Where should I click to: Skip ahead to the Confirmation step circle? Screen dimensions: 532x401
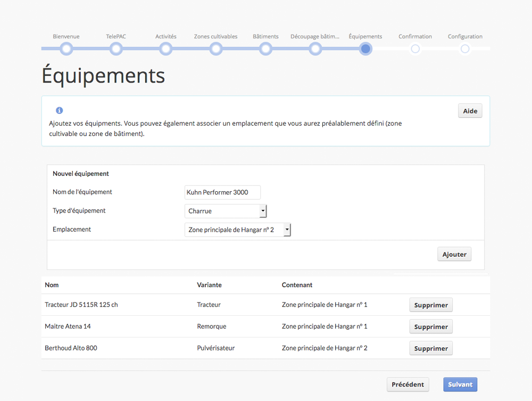click(415, 49)
